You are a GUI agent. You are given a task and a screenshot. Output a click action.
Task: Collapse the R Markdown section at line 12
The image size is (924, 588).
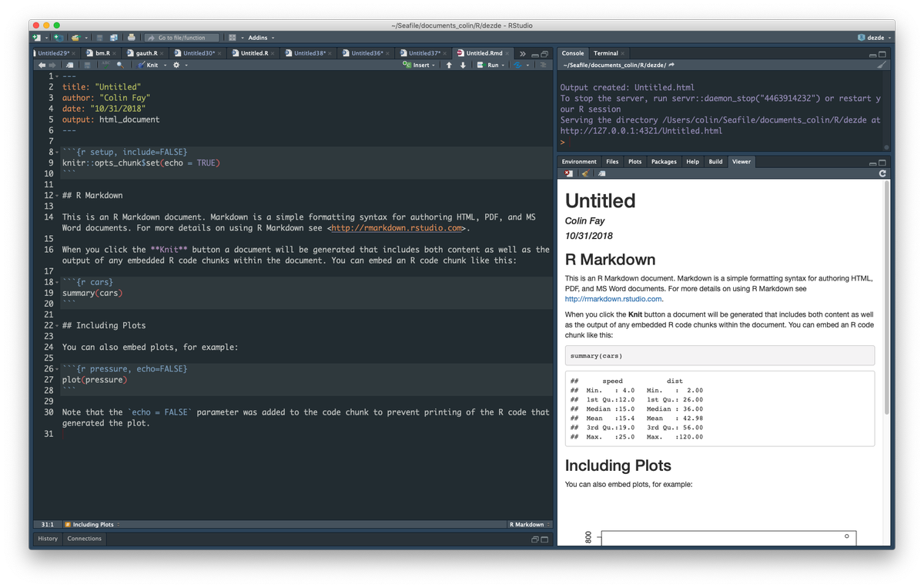coord(57,196)
